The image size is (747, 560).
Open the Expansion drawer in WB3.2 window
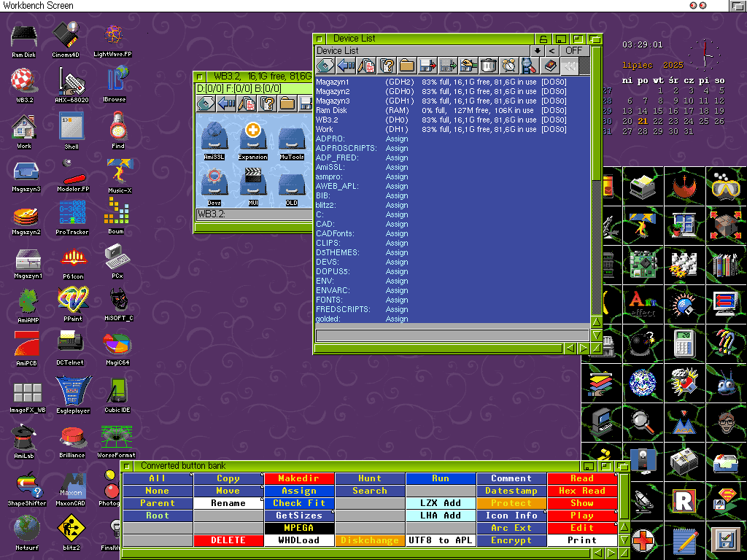pyautogui.click(x=252, y=141)
